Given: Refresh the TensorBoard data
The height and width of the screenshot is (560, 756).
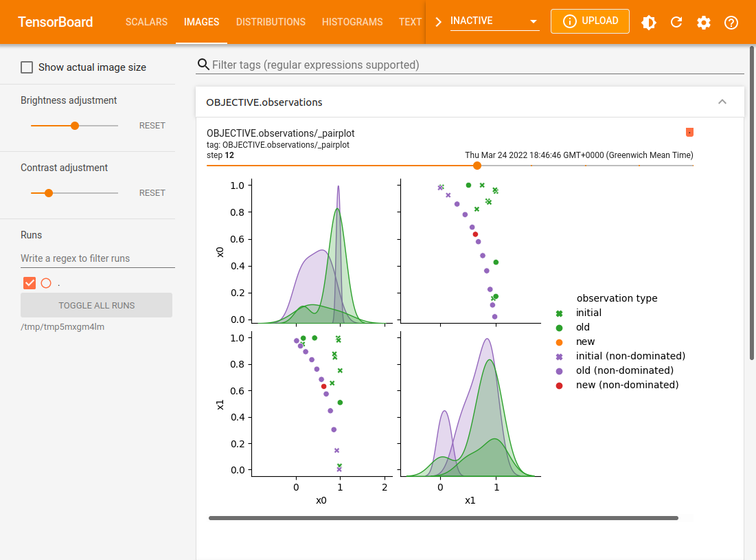Looking at the screenshot, I should tap(676, 21).
